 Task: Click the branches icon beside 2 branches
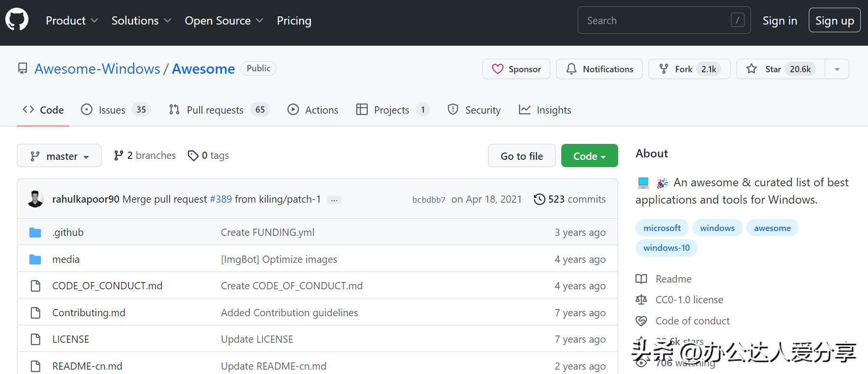click(x=118, y=155)
